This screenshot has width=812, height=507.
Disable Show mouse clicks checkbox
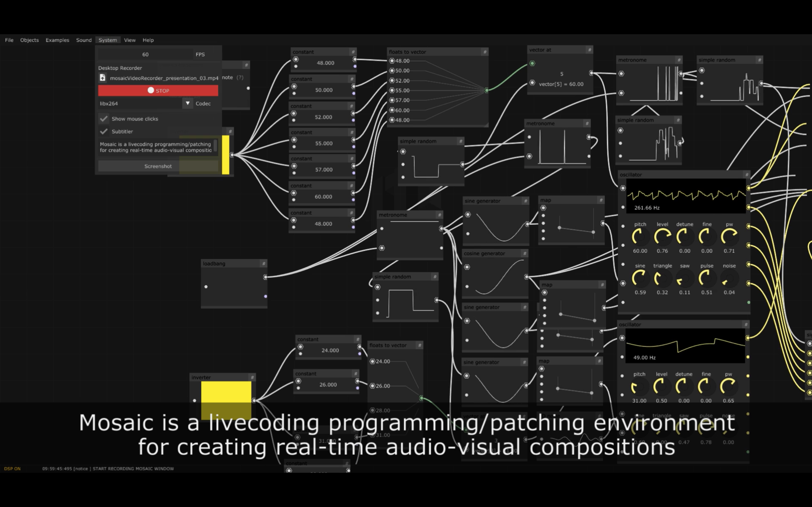104,119
